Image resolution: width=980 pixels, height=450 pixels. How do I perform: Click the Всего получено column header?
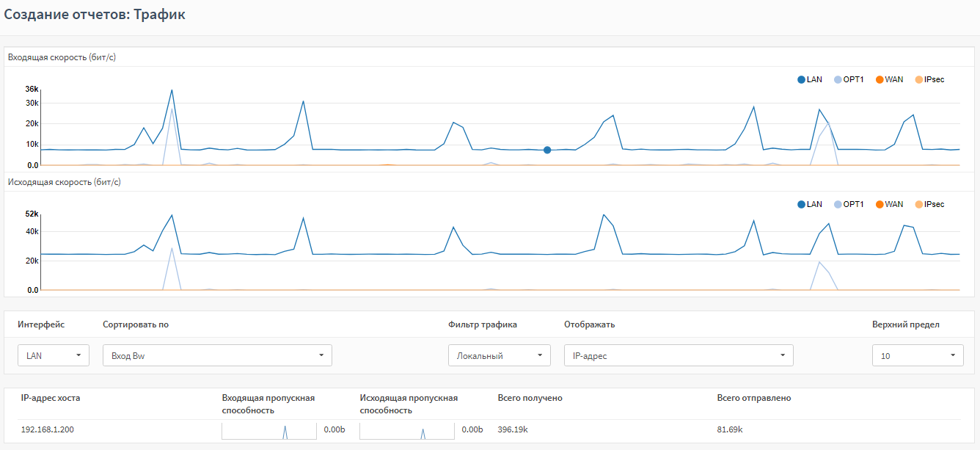530,398
